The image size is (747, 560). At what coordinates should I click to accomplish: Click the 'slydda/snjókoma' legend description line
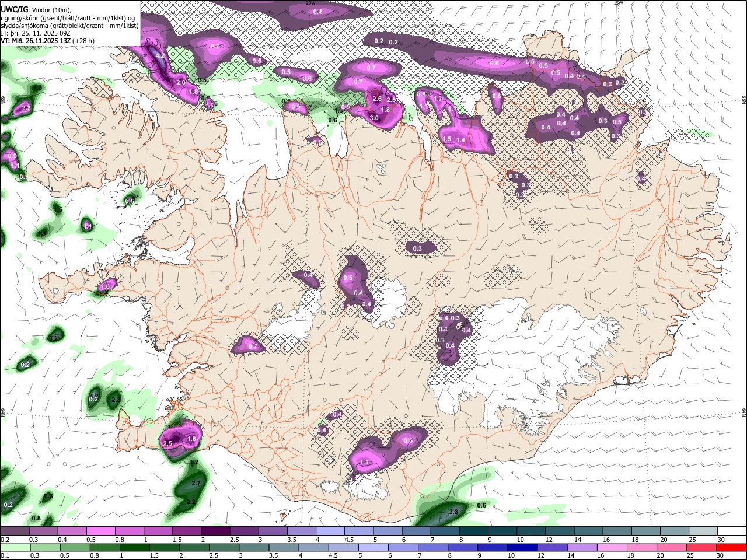[69, 26]
